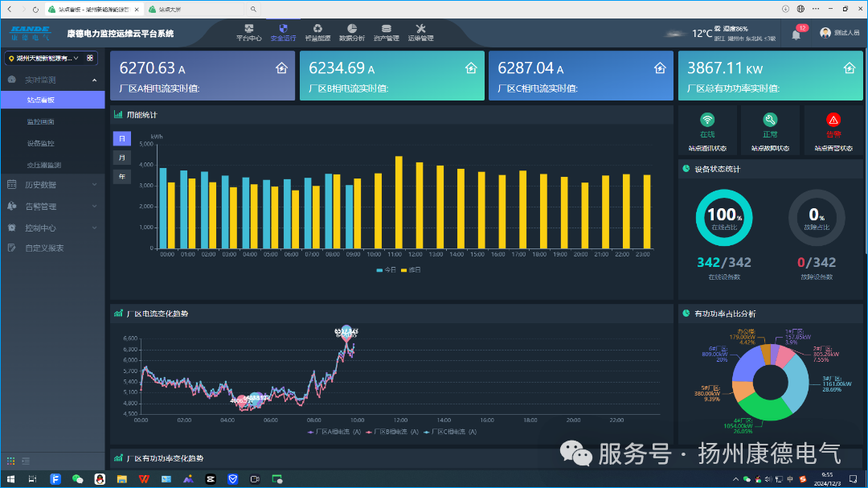Click house icon on 厂区A相电流 card

coord(281,68)
